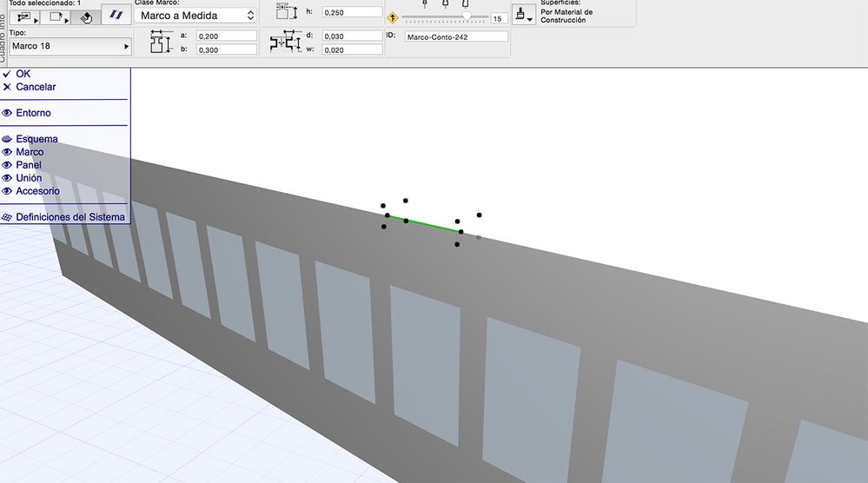Select the Esquema entry

point(36,139)
